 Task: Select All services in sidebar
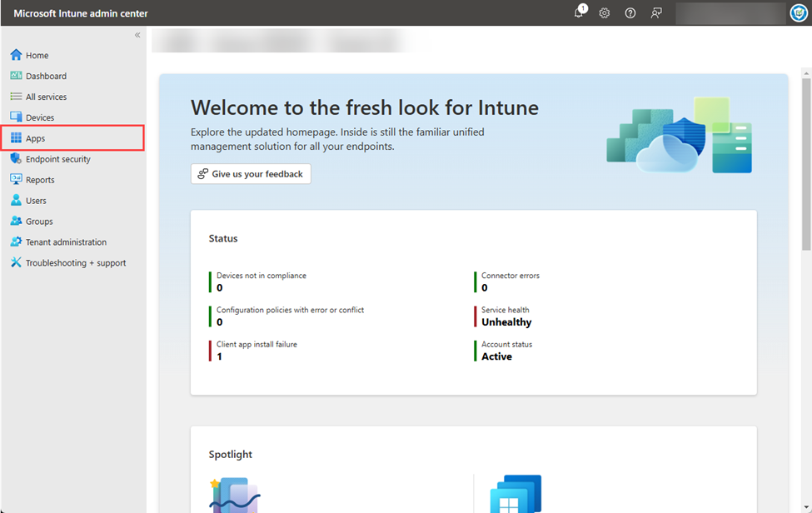click(46, 97)
